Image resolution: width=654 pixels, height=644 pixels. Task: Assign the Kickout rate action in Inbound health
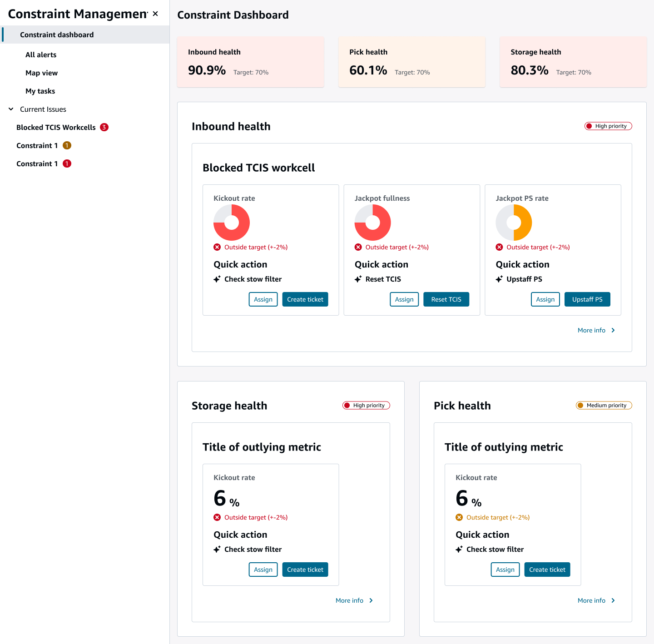coord(263,299)
